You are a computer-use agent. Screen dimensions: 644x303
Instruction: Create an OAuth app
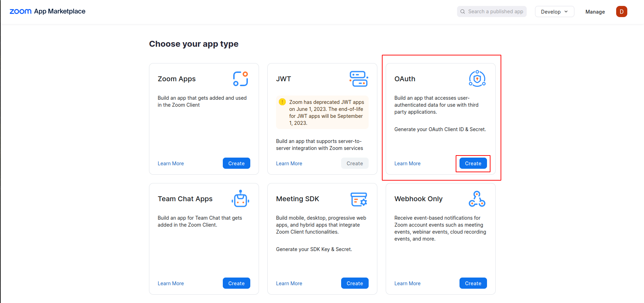[473, 164]
